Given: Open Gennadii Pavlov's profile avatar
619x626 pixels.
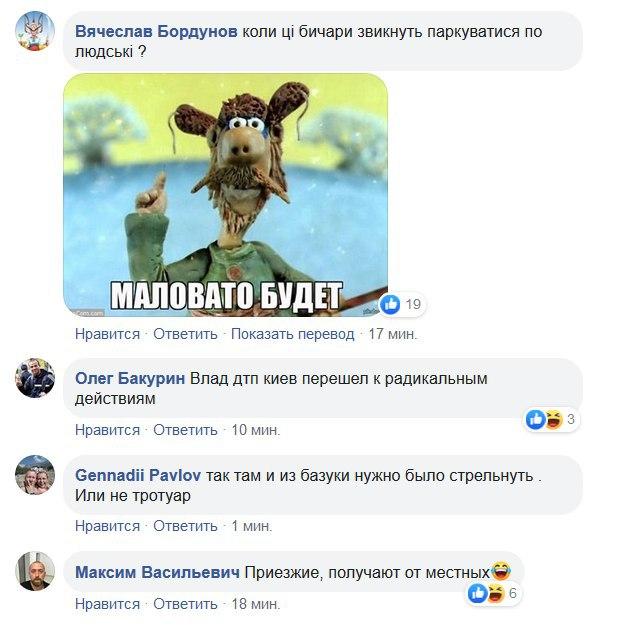Looking at the screenshot, I should tap(35, 475).
